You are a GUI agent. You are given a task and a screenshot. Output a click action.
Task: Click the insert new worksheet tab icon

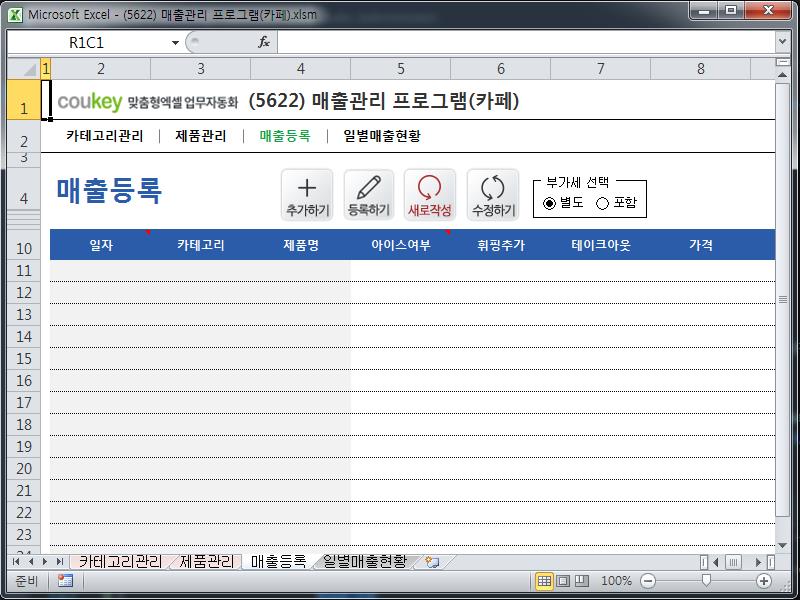tap(432, 562)
